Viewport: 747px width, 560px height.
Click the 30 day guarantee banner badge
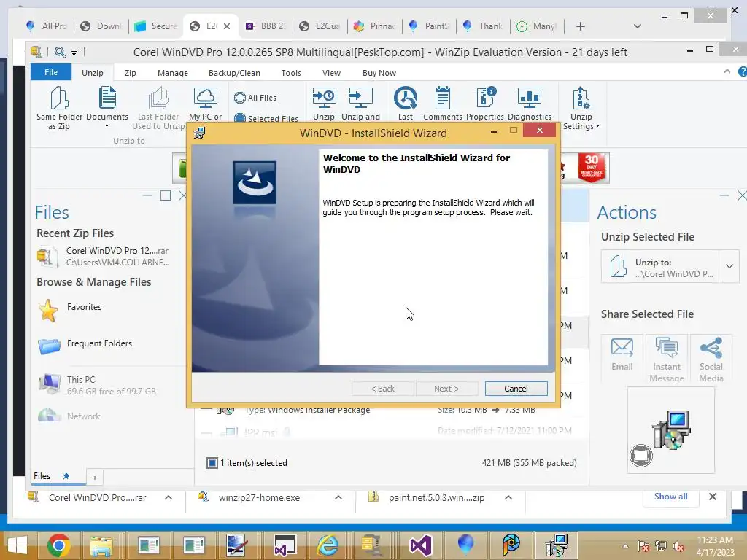pyautogui.click(x=591, y=167)
